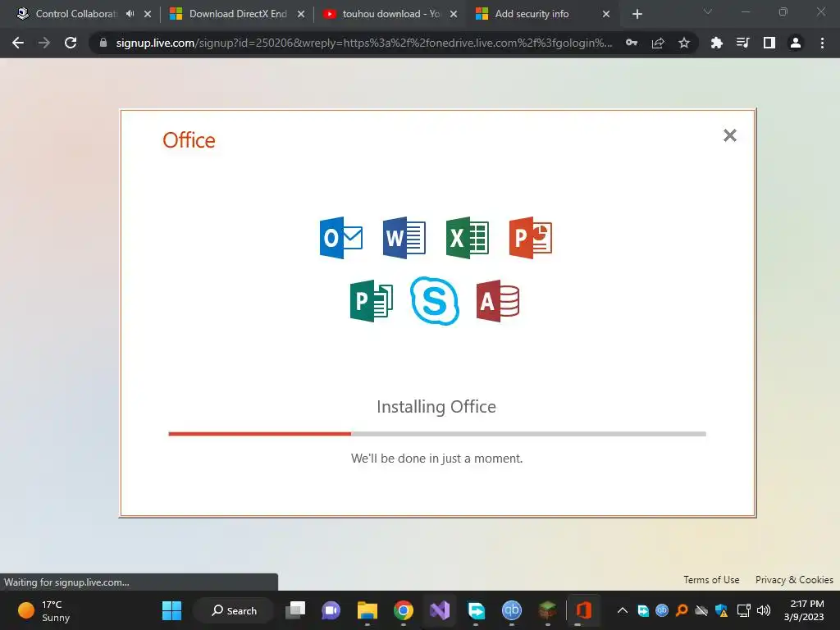This screenshot has height=630, width=840.
Task: Click the Outlook icon in installer
Action: pos(341,238)
